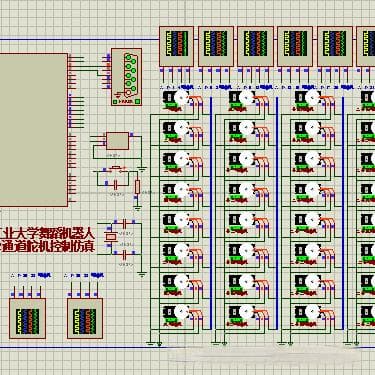The image size is (375, 375).
Task: Select the crystal oscillator component
Action: tap(111, 236)
